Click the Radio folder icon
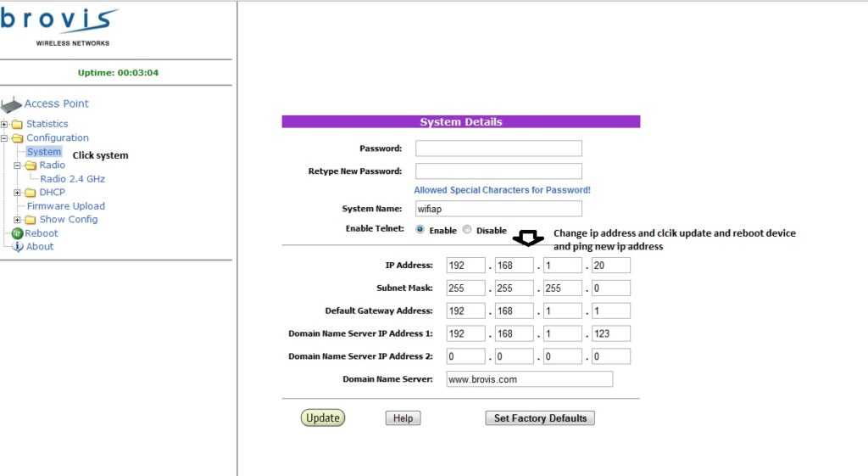 click(31, 165)
